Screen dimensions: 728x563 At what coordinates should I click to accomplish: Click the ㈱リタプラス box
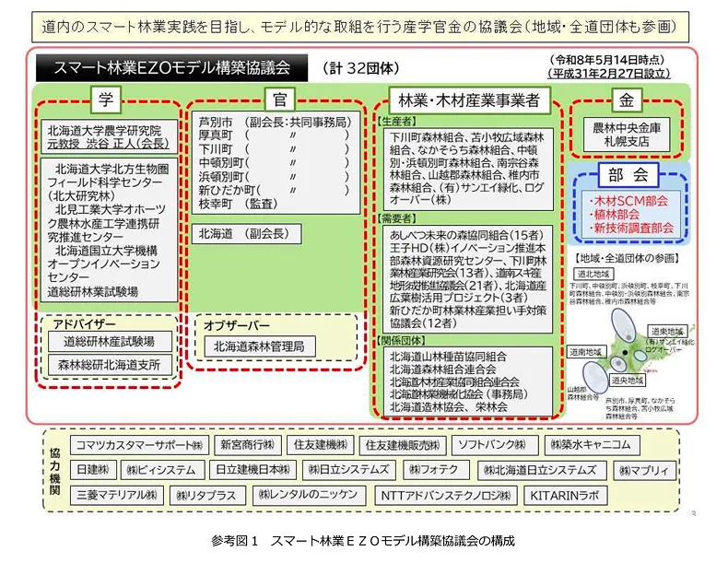pos(208,495)
